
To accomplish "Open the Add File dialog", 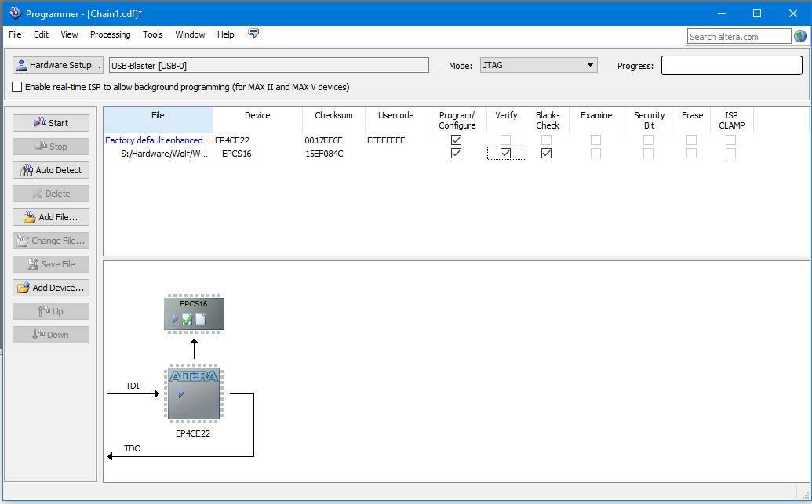I will click(51, 217).
